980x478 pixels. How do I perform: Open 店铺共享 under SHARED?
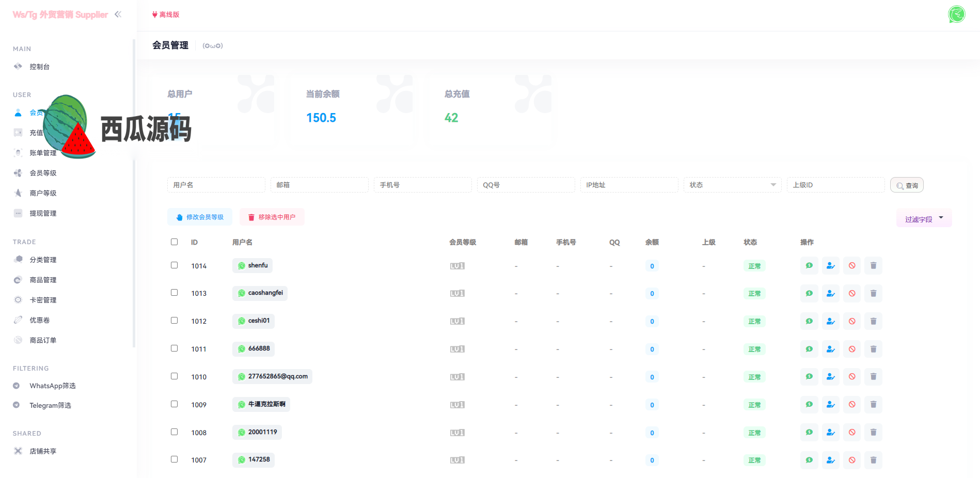pyautogui.click(x=43, y=451)
